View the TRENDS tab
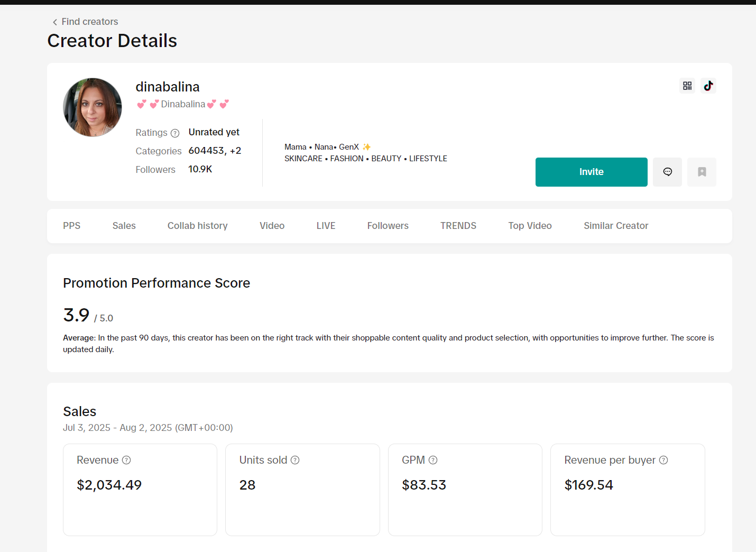This screenshot has height=552, width=756. [x=458, y=226]
